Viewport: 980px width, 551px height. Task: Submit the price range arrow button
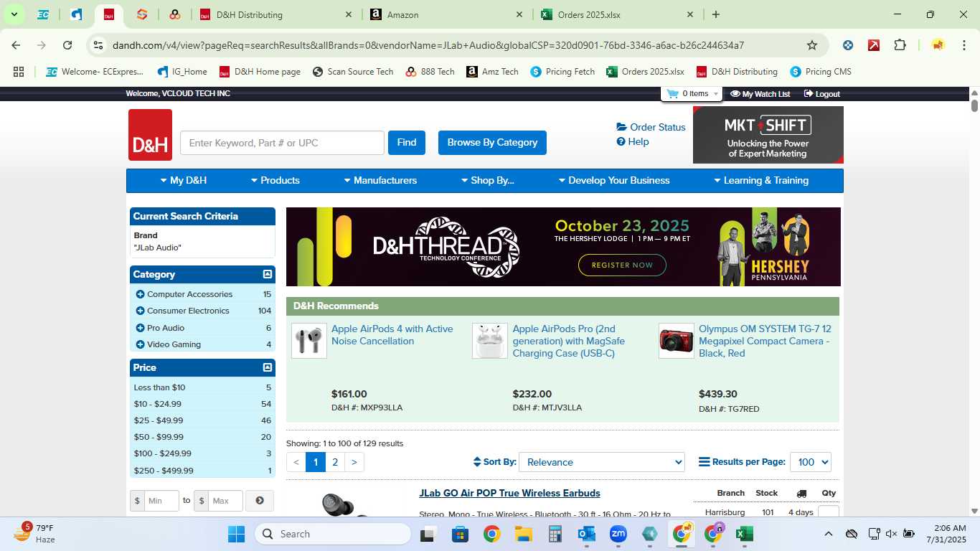[x=260, y=501]
